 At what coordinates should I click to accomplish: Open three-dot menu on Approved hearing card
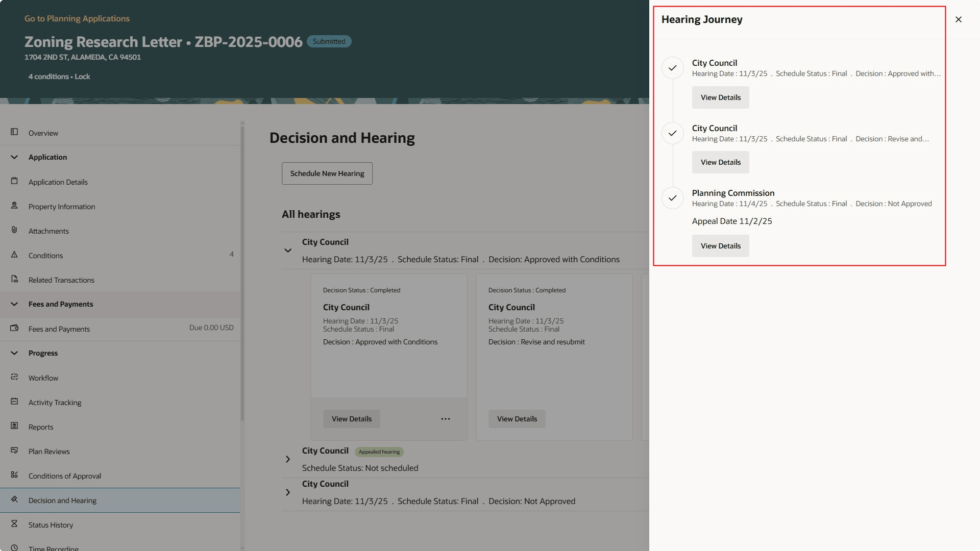[445, 419]
